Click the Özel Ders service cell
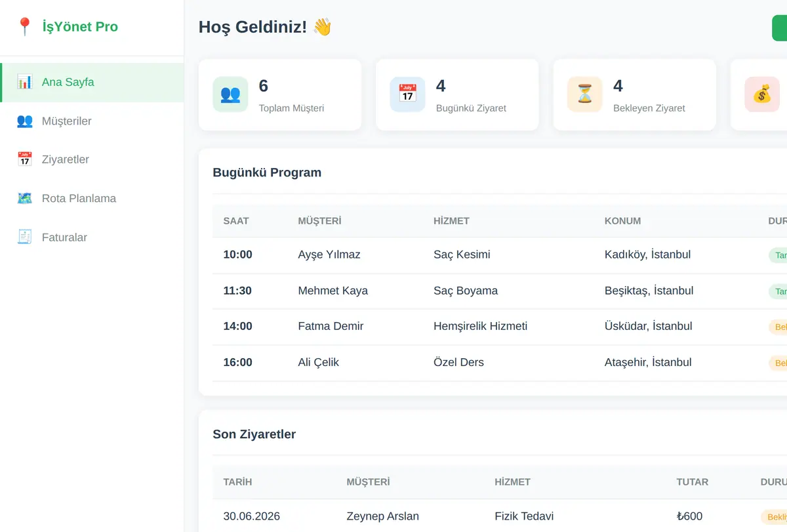 click(458, 362)
